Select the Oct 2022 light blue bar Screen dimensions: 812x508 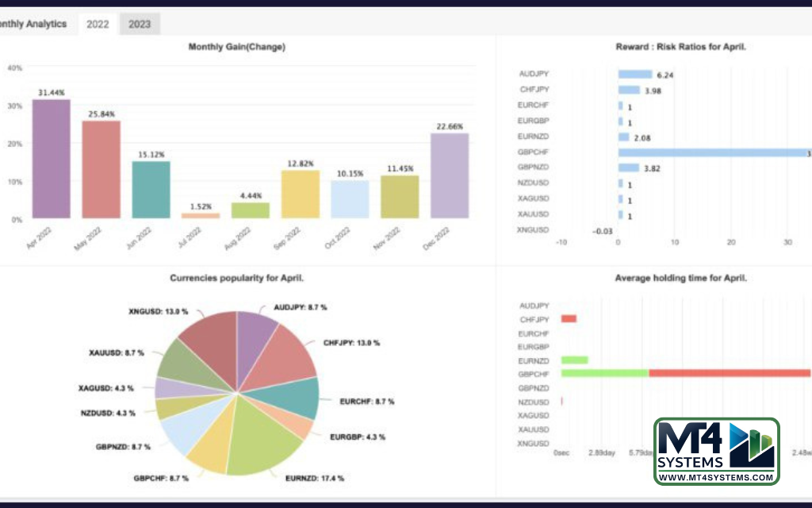(350, 199)
